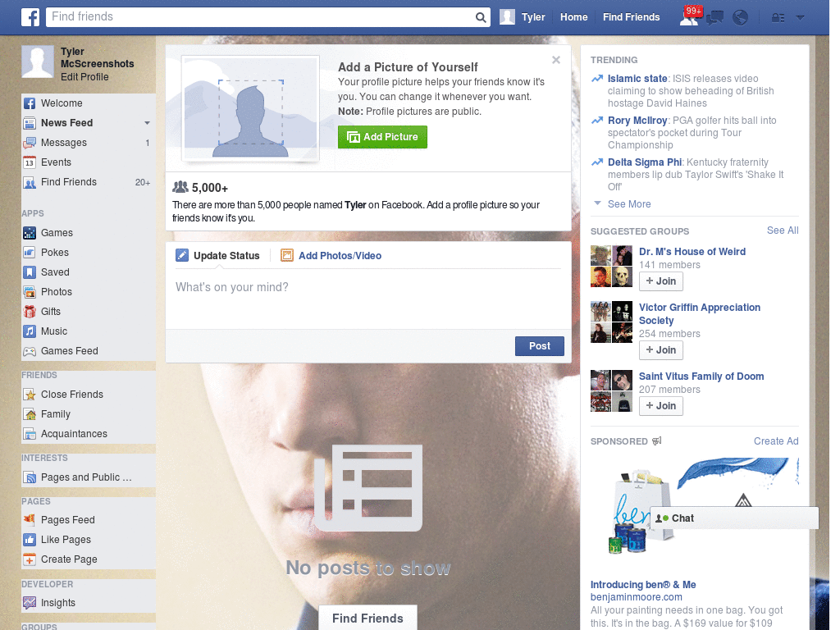
Task: Click the search magnifier icon
Action: pyautogui.click(x=481, y=17)
